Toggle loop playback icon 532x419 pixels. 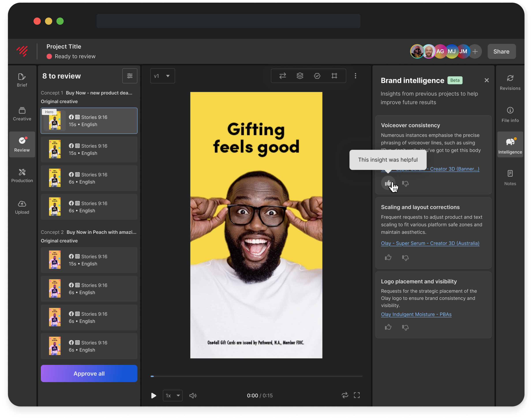coord(345,395)
